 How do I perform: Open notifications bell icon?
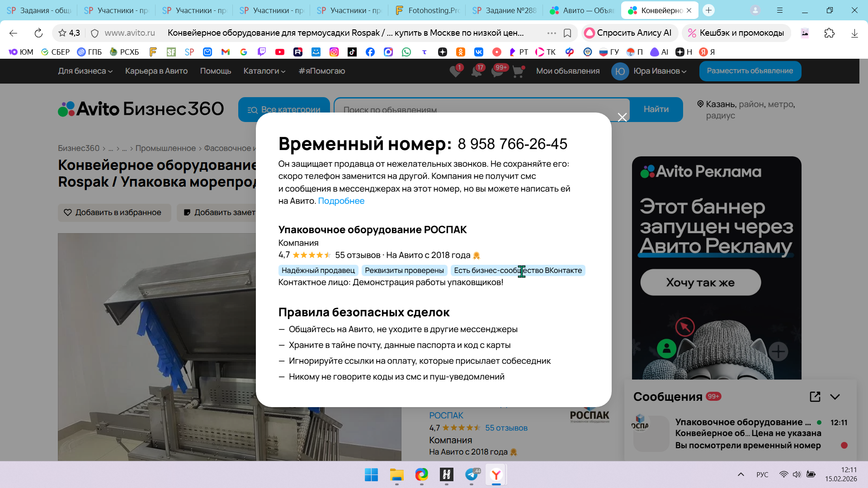[476, 71]
